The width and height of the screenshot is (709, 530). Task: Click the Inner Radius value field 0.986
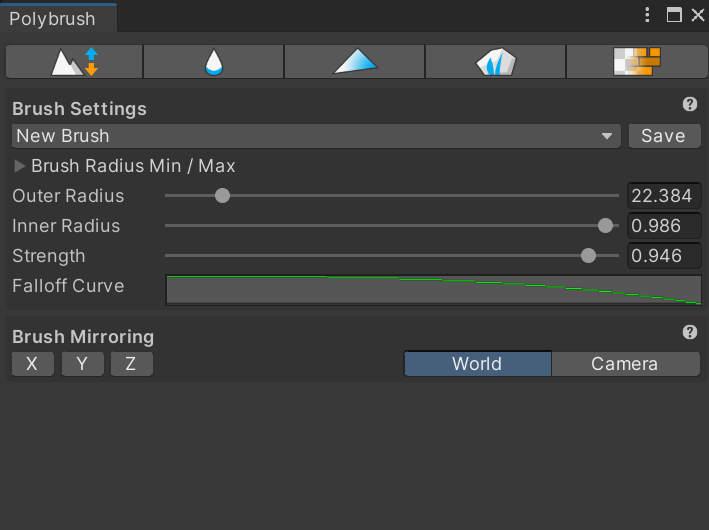[664, 226]
